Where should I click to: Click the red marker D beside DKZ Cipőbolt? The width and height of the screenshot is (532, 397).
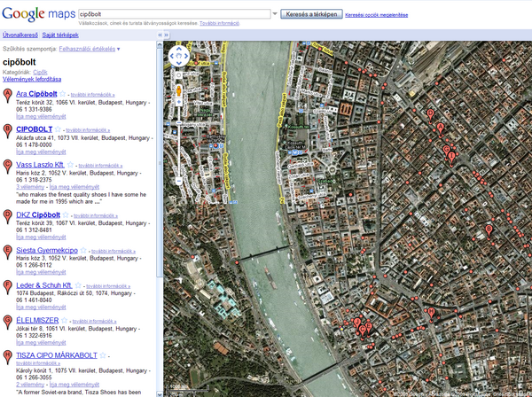coord(7,216)
